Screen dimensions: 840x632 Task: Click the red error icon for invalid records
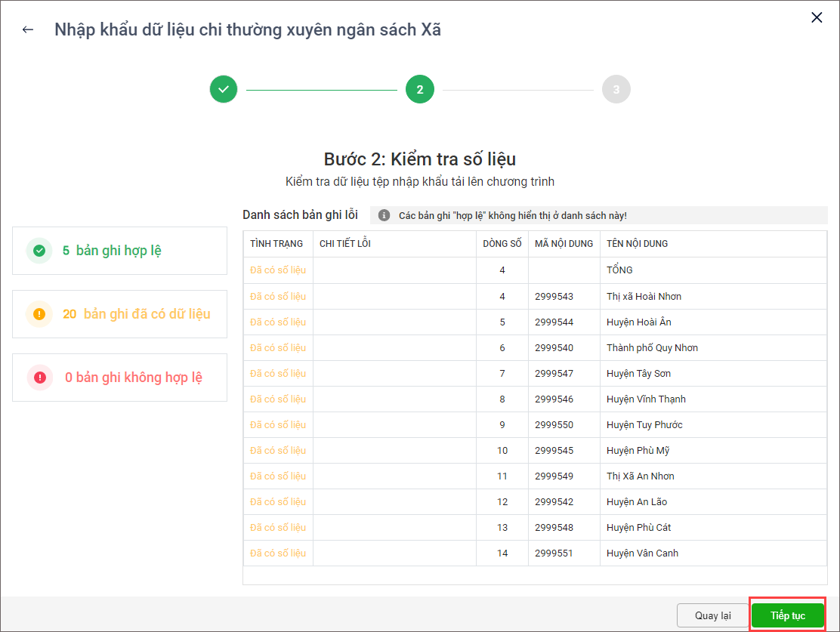point(39,378)
